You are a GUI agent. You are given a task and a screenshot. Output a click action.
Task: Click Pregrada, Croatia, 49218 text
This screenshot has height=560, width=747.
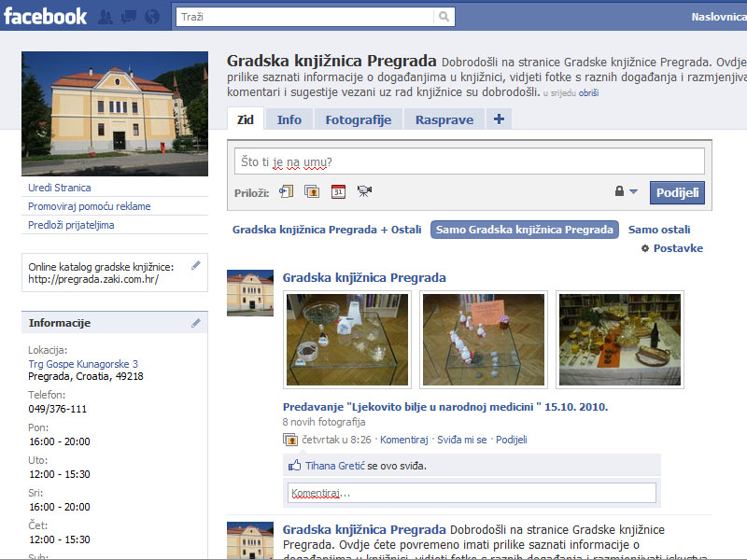86,376
